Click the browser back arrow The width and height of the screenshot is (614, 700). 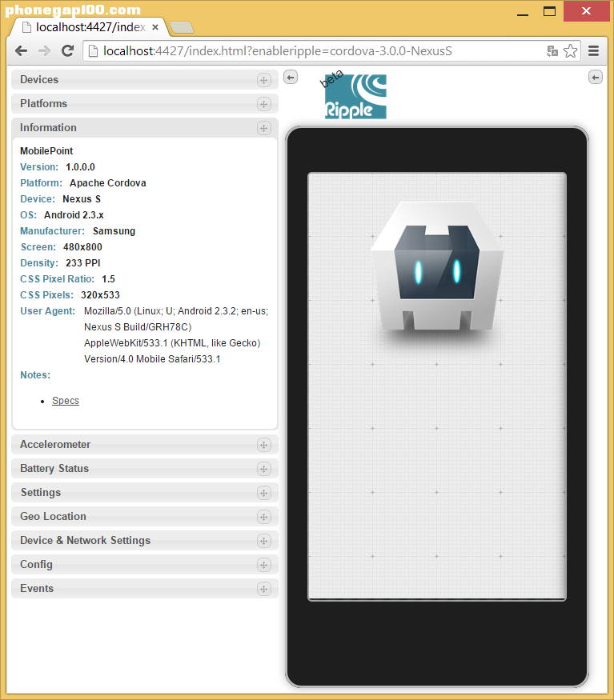(x=21, y=51)
